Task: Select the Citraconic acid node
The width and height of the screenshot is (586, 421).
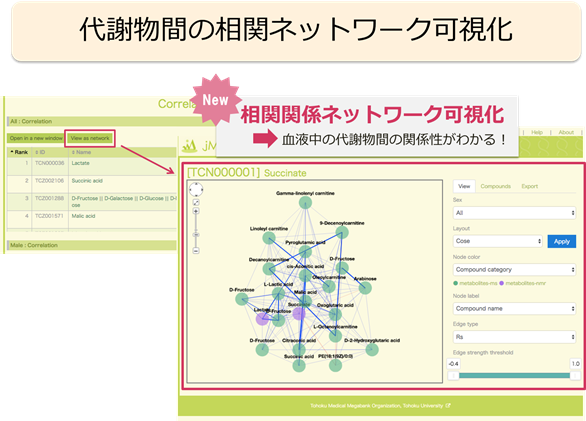Action: pyautogui.click(x=299, y=350)
